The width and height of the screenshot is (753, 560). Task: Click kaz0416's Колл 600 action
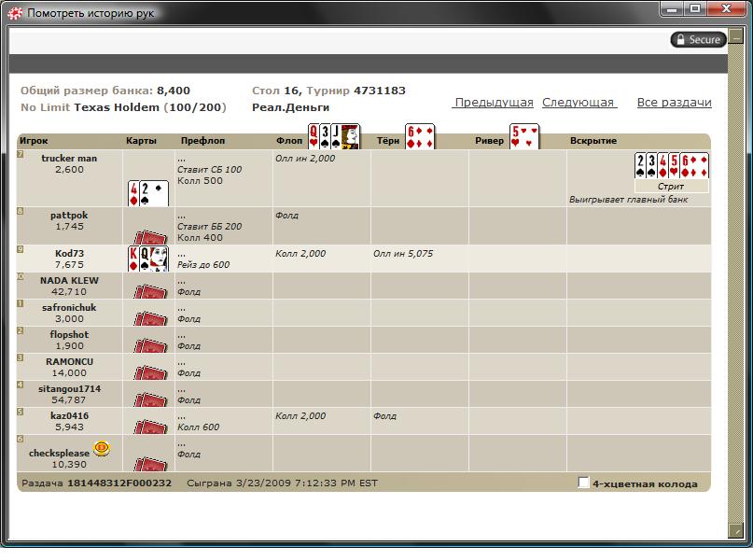pyautogui.click(x=198, y=427)
